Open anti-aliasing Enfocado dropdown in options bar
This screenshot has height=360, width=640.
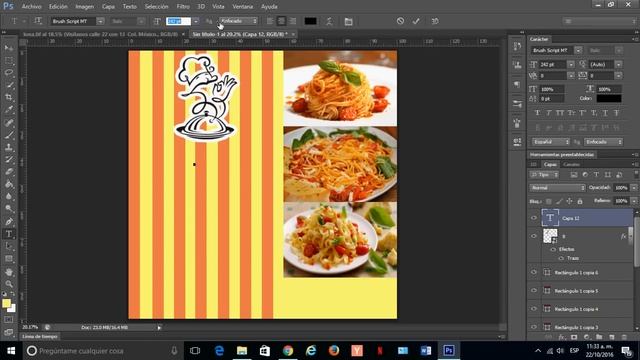click(238, 21)
